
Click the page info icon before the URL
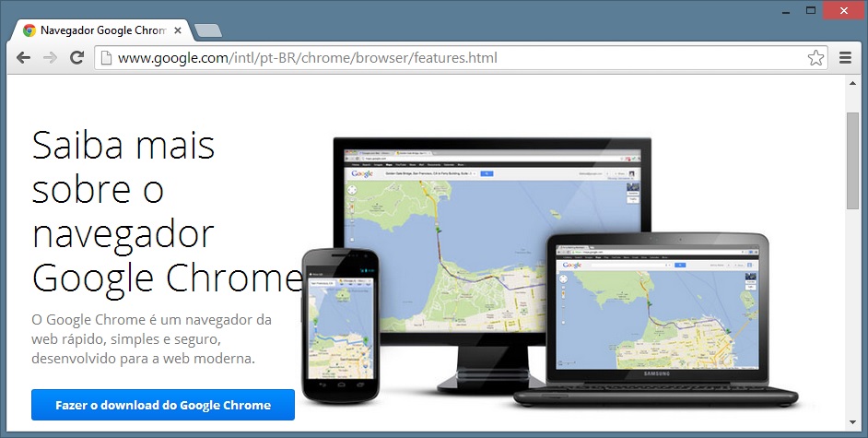coord(106,58)
